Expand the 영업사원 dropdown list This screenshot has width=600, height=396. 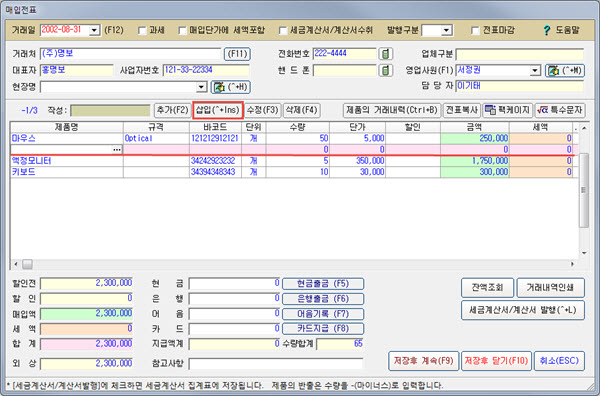point(535,70)
